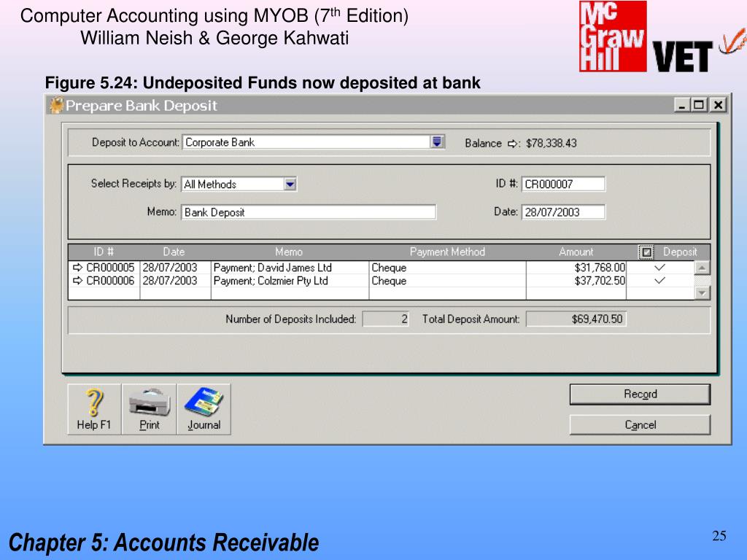Untick deposit mark for David James Ltd
Screen dimensions: 747x560
pos(659,268)
